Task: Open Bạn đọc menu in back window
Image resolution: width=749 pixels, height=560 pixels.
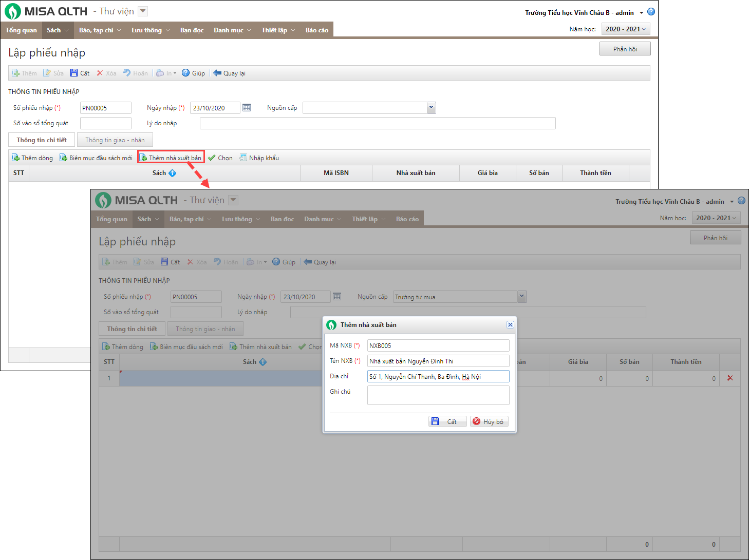Action: pyautogui.click(x=192, y=30)
